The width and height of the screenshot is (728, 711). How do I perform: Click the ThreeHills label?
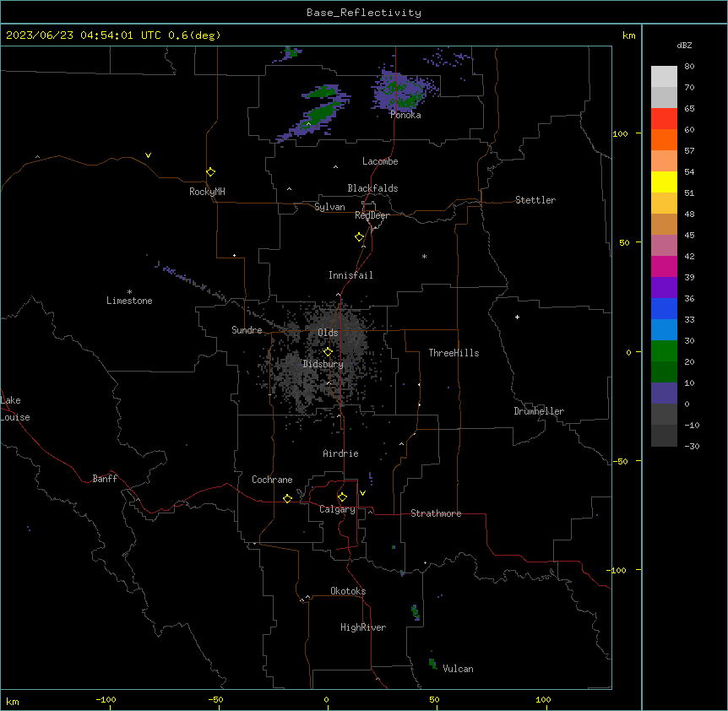pyautogui.click(x=454, y=353)
